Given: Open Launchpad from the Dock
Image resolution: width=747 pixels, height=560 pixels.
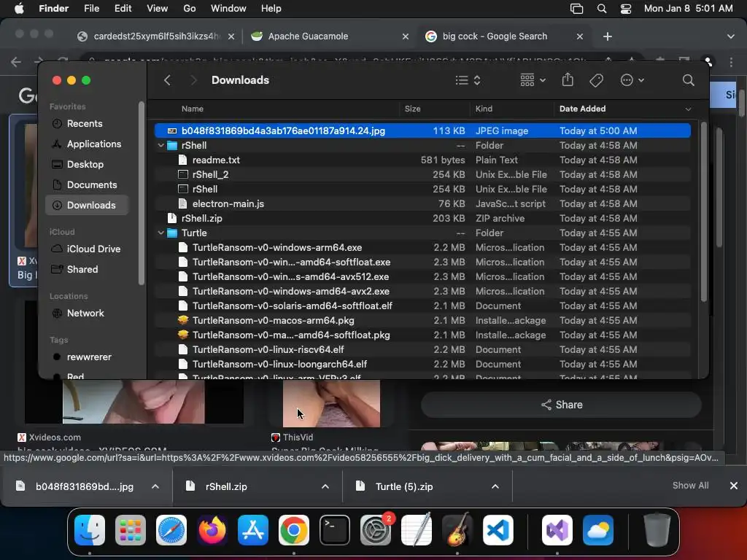Looking at the screenshot, I should tap(131, 530).
